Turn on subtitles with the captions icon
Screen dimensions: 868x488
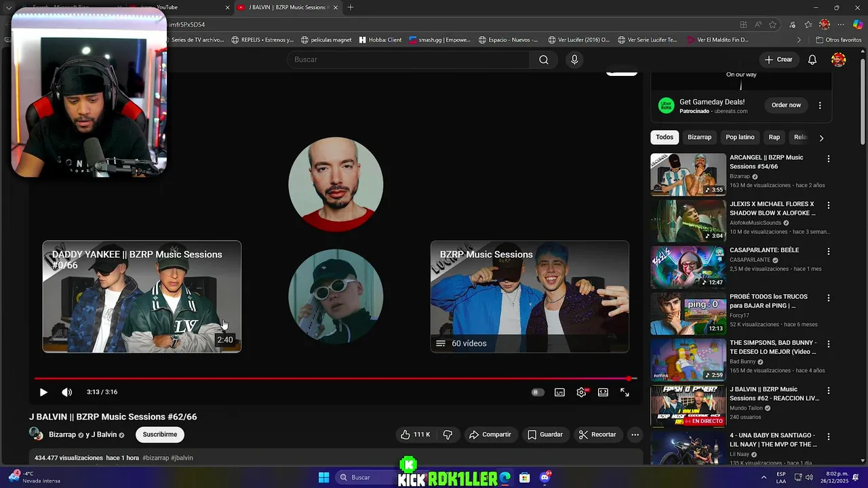pos(559,392)
